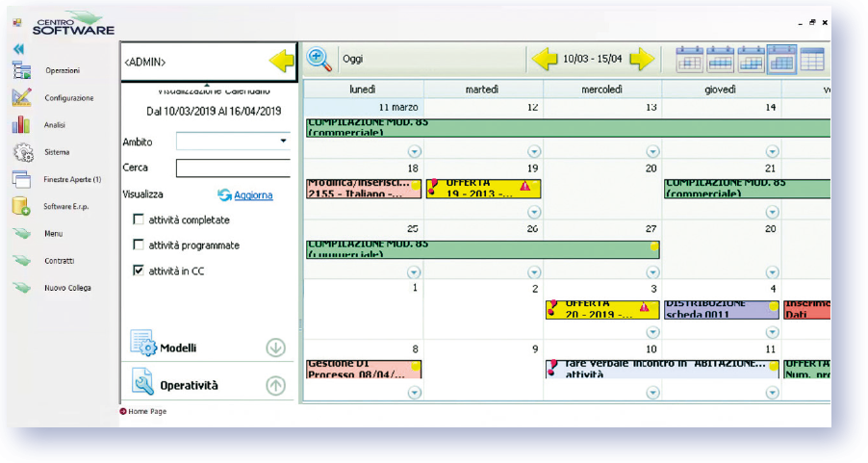This screenshot has height=463, width=868.
Task: Advance to next period with right yellow arrow
Action: 642,60
